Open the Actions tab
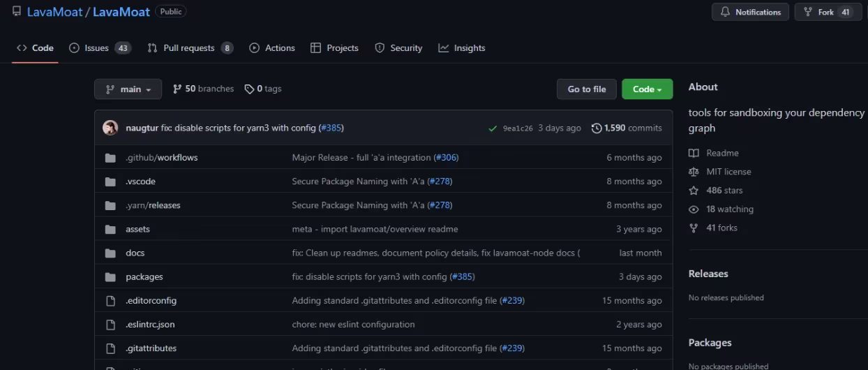868x370 pixels. (x=272, y=48)
